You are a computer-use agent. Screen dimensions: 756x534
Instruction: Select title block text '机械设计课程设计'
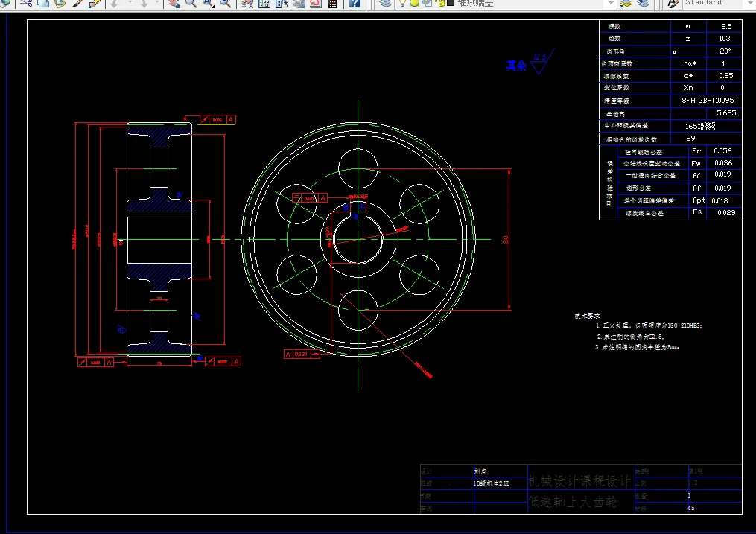tap(579, 481)
